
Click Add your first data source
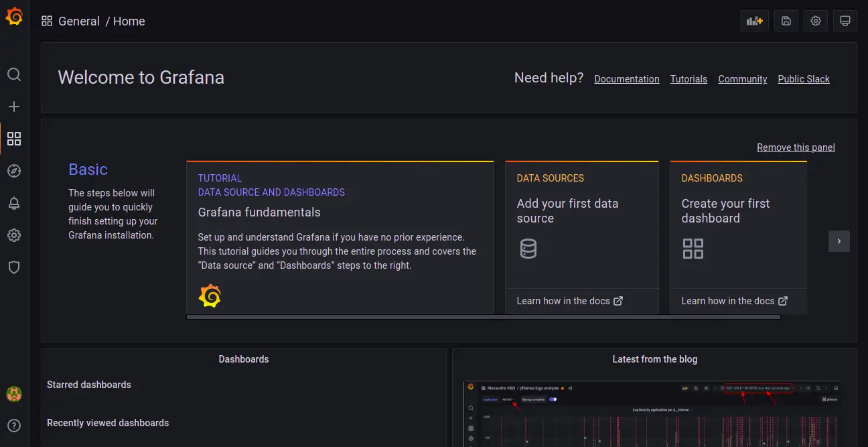point(567,210)
